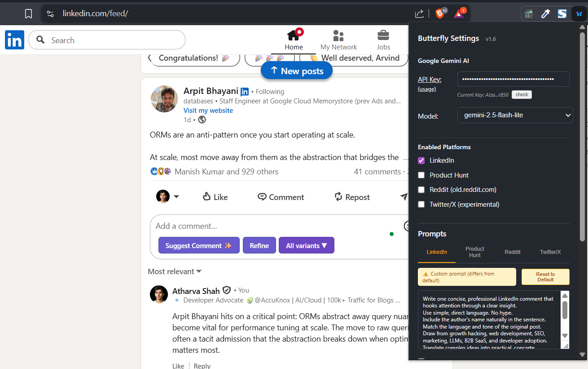Viewport: 588px width, 369px height.
Task: Click LinkedIn badge next to Arpit Bhayani
Action: click(245, 92)
